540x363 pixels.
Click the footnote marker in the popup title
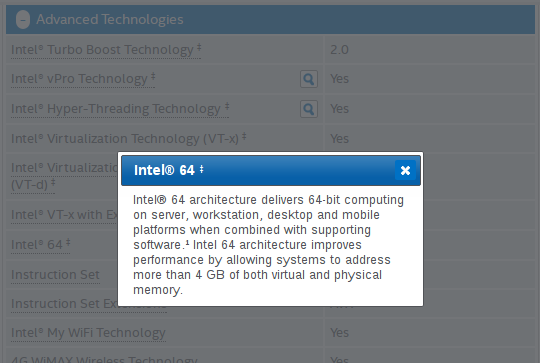tap(201, 169)
